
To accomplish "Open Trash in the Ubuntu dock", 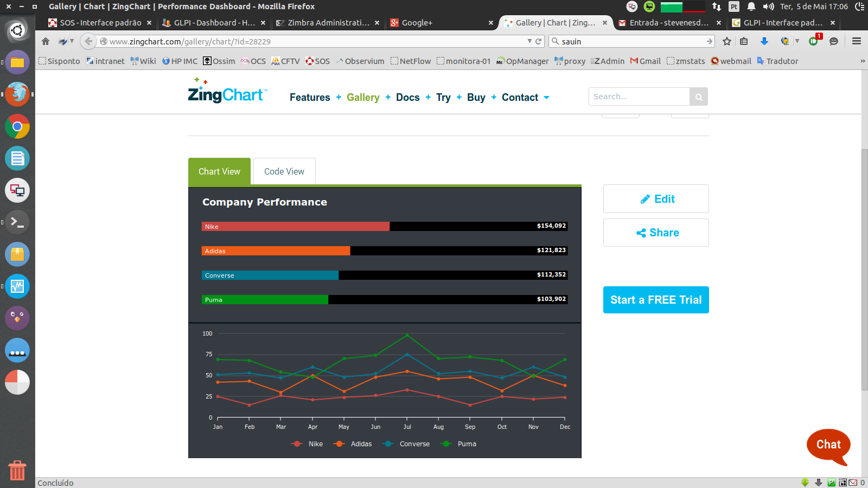I will 17,470.
